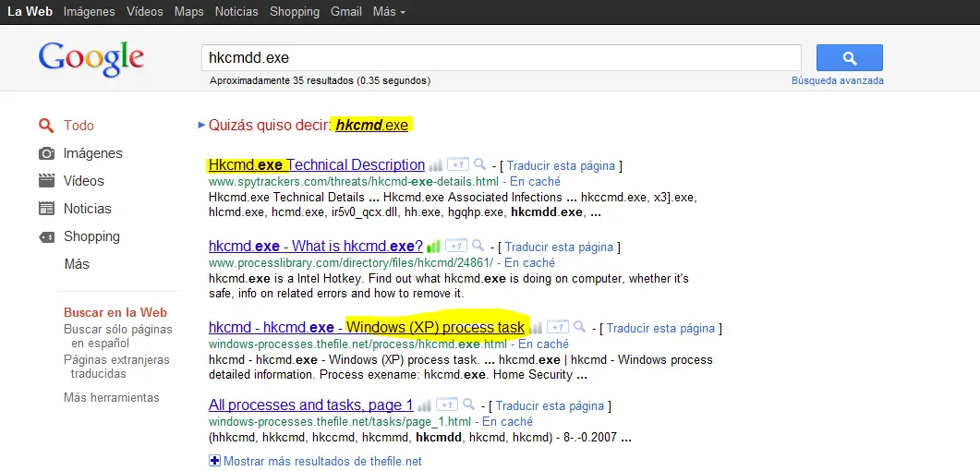Select Buscar sólo páginas en español
This screenshot has height=471, width=980.
click(x=118, y=336)
